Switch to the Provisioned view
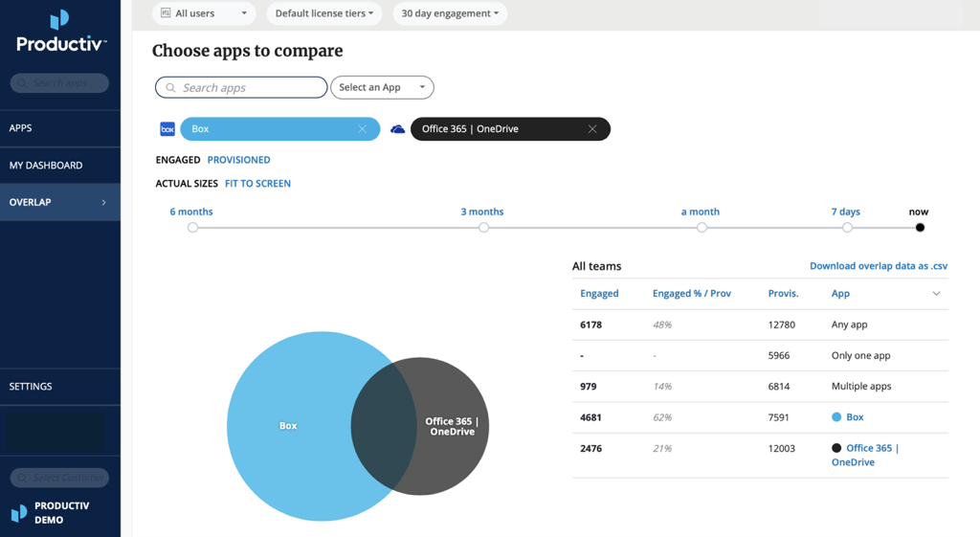The width and height of the screenshot is (980, 537). coord(238,160)
